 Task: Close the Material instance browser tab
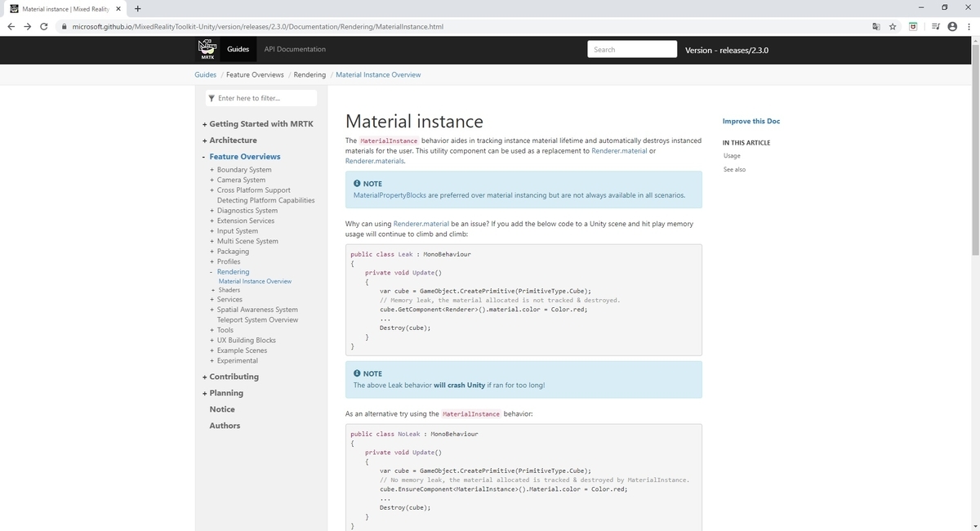coord(118,9)
